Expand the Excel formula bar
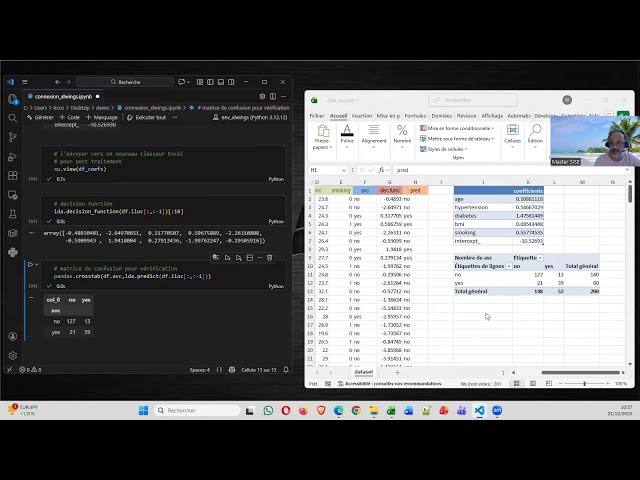This screenshot has width=640, height=480. [627, 170]
